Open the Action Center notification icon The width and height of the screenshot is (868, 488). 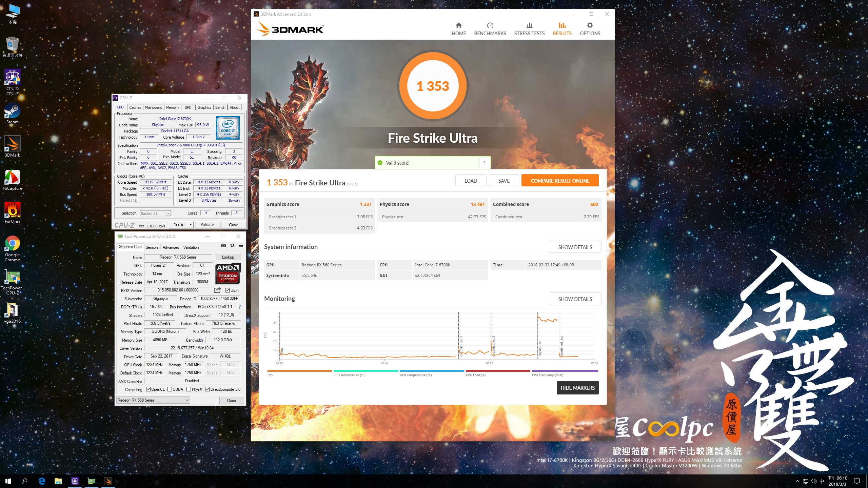pos(857,481)
